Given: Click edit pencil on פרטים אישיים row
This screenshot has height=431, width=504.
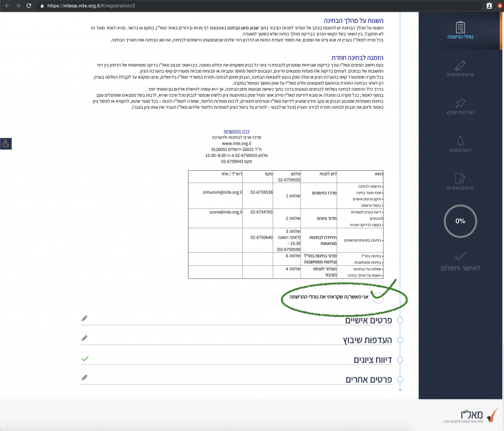Looking at the screenshot, I should click(85, 318).
